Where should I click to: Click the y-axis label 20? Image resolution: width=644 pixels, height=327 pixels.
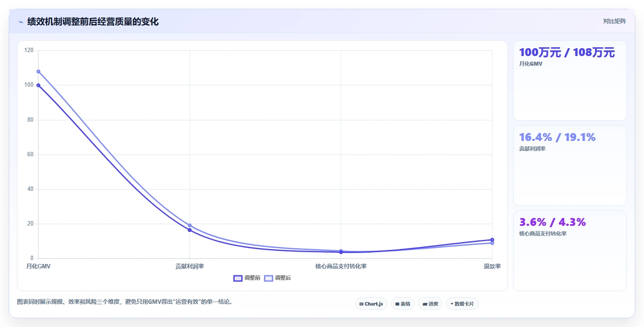30,224
